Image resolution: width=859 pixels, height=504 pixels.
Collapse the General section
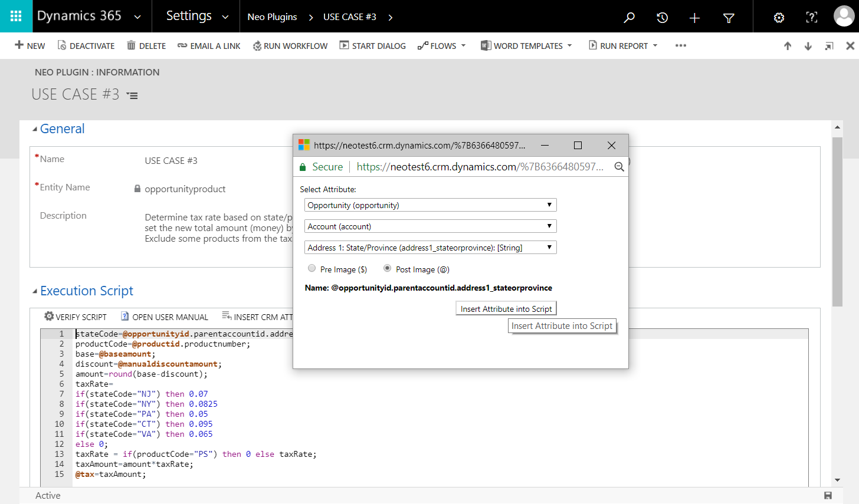coord(35,129)
